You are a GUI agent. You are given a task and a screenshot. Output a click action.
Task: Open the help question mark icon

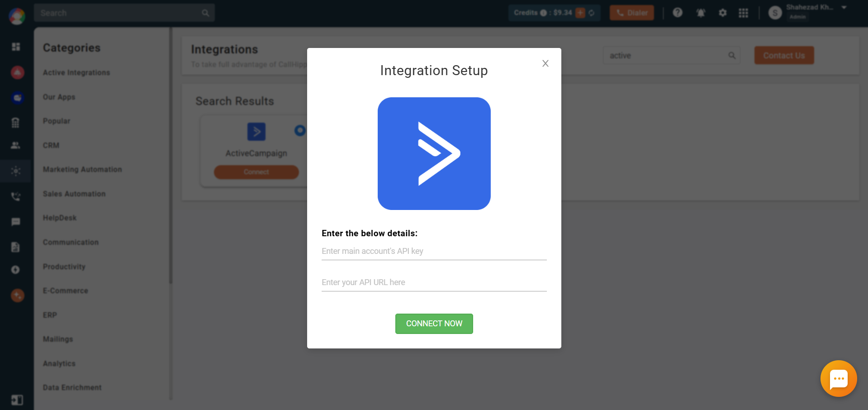pyautogui.click(x=677, y=13)
